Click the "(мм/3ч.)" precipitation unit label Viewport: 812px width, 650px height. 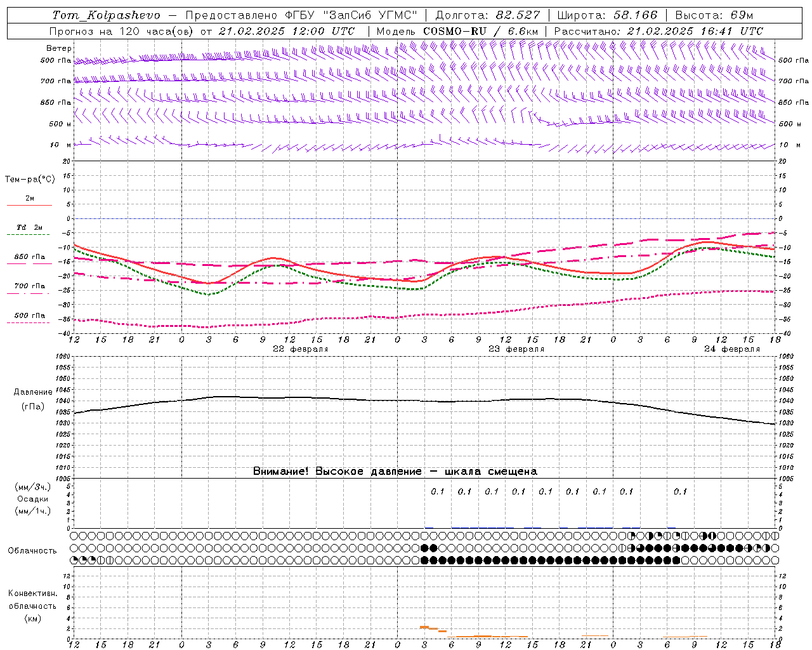pos(33,487)
